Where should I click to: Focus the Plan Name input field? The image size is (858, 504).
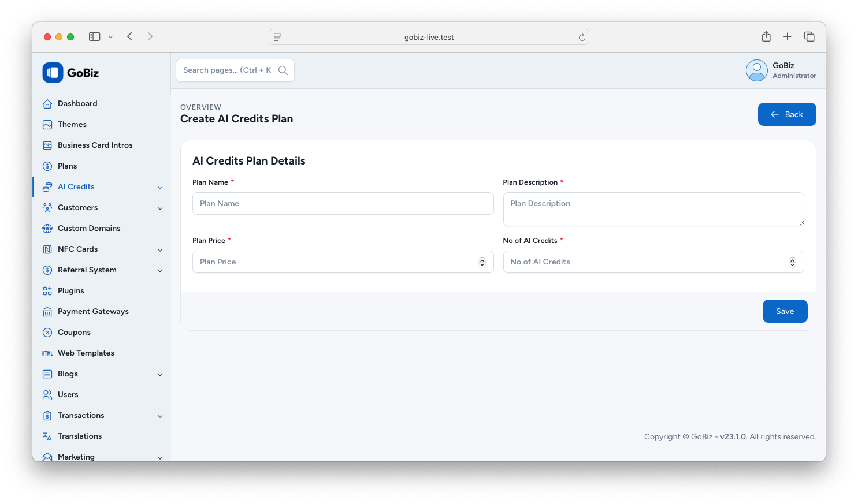(343, 204)
